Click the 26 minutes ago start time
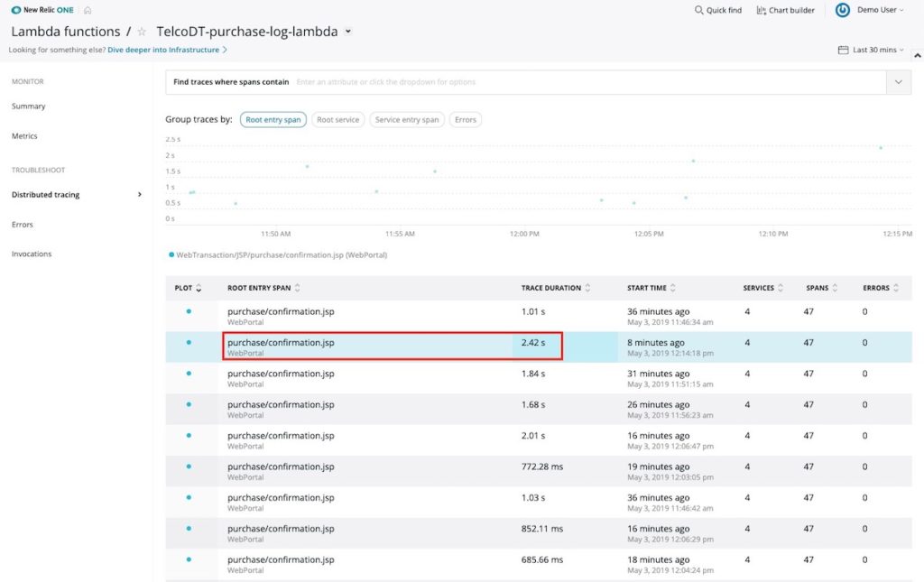924x582 pixels. coord(658,404)
